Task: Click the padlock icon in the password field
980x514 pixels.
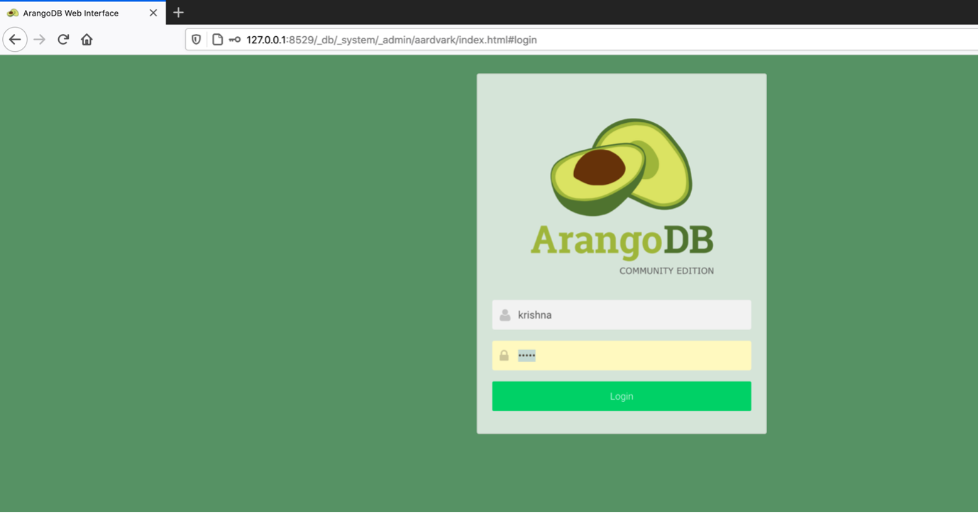Action: pyautogui.click(x=505, y=355)
